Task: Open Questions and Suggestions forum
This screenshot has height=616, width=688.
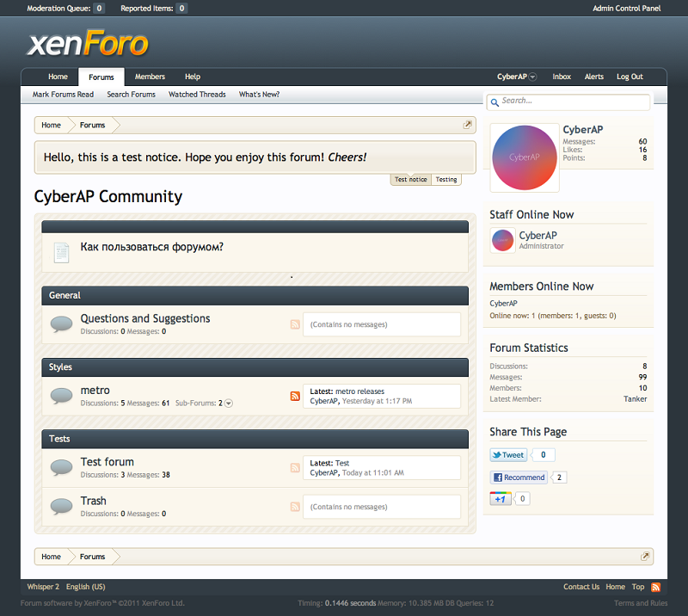Action: pos(145,318)
